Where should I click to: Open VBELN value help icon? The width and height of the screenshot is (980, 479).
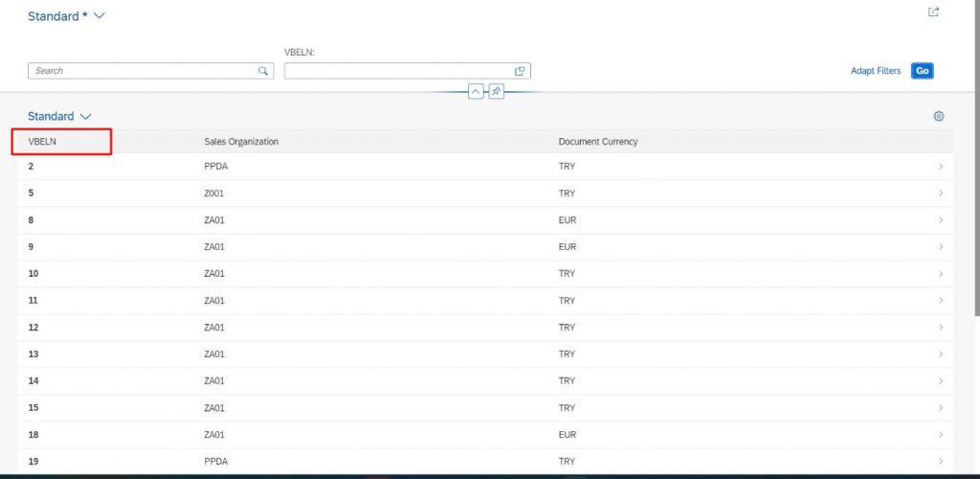[520, 71]
